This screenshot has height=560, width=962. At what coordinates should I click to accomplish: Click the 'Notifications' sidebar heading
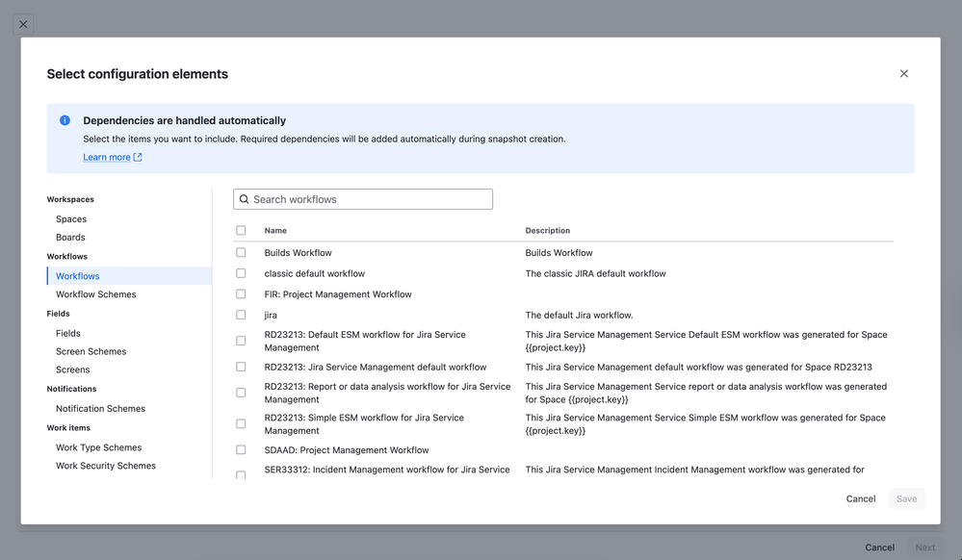point(72,389)
